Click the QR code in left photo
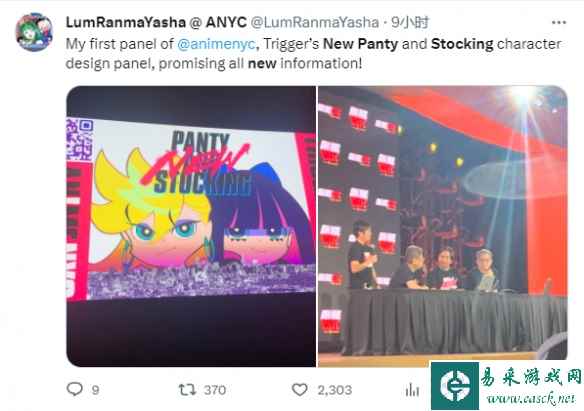 click(x=79, y=138)
